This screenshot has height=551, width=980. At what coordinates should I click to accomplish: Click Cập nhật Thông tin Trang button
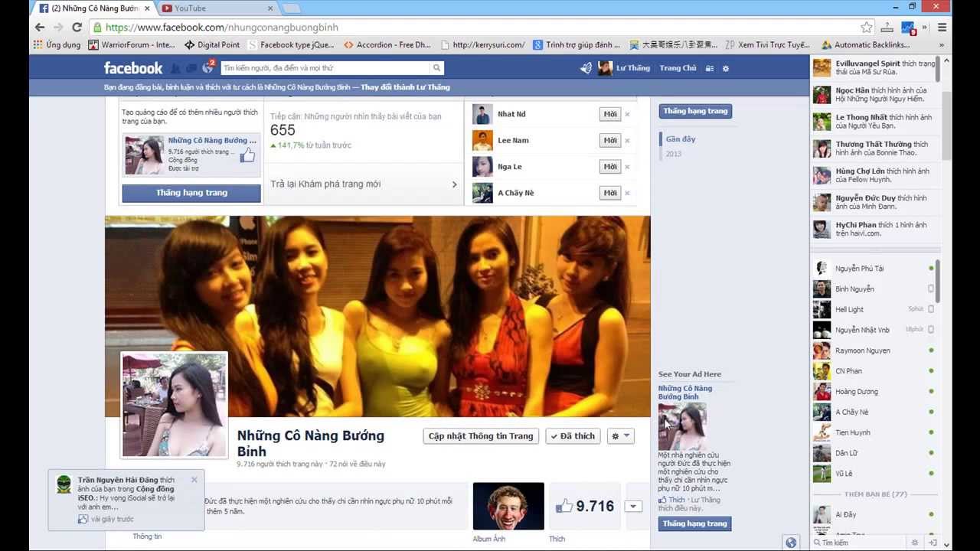(481, 436)
